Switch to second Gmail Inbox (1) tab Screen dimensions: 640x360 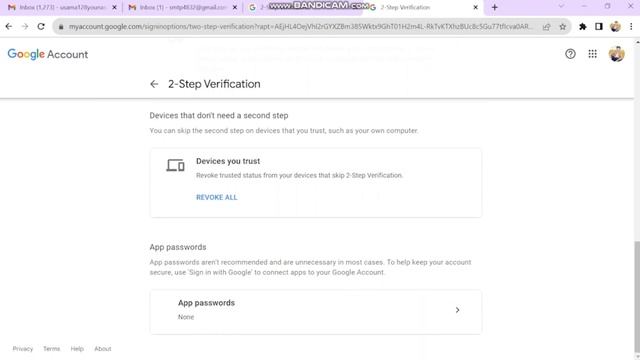pos(182,7)
